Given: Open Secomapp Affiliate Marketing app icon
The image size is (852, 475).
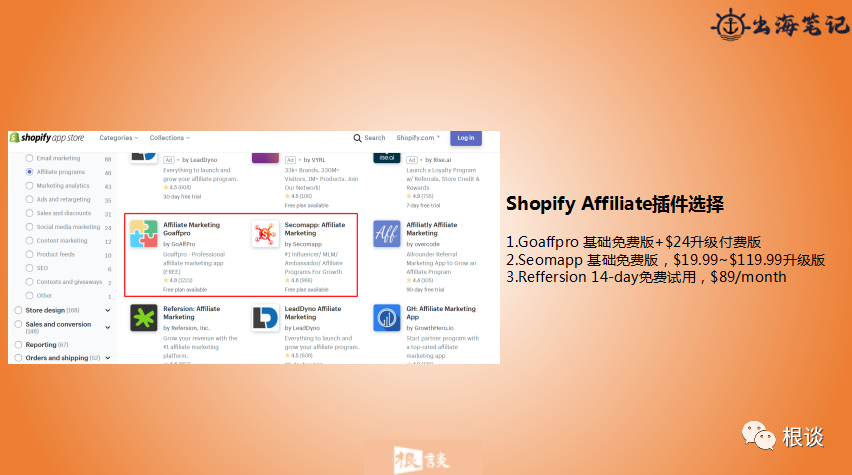Looking at the screenshot, I should pyautogui.click(x=265, y=234).
